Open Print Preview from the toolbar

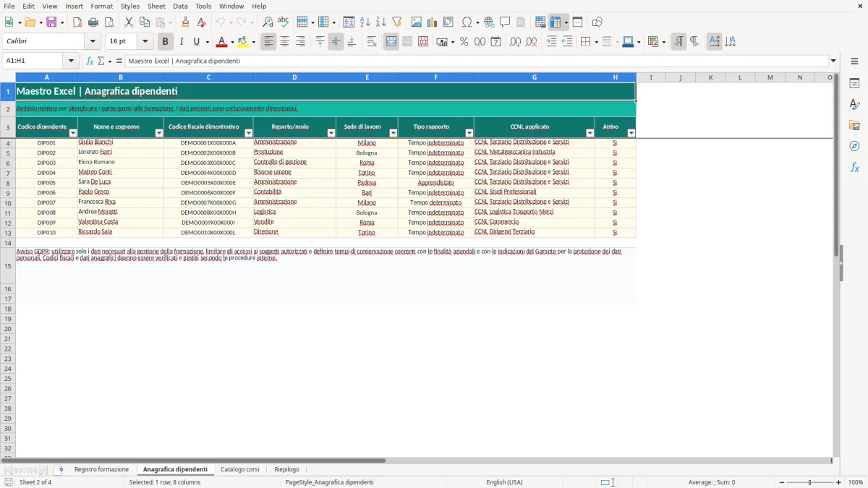point(109,22)
